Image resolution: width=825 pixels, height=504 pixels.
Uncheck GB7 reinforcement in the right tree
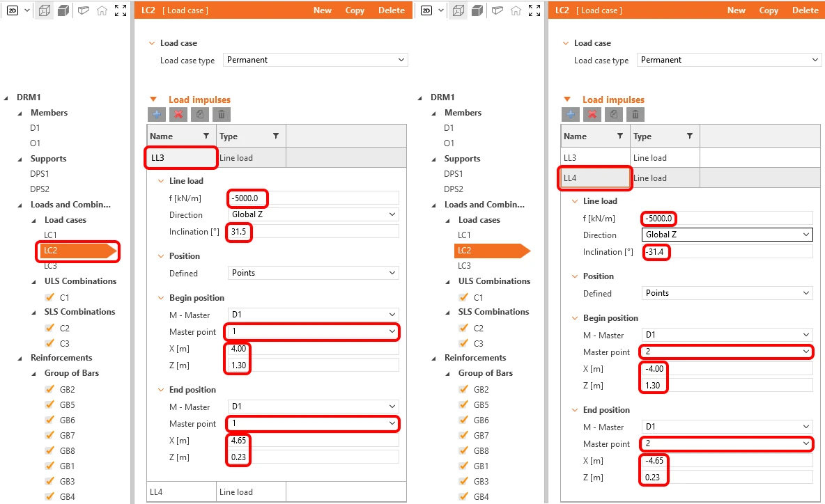(x=463, y=435)
